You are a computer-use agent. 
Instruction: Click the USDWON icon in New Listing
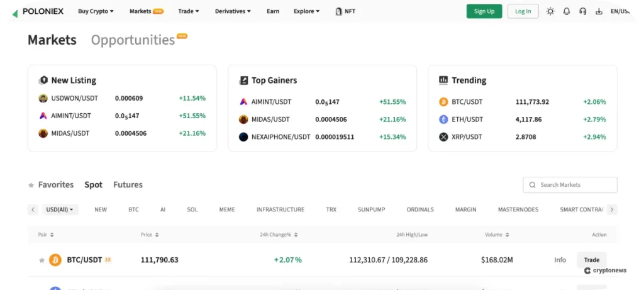click(43, 98)
